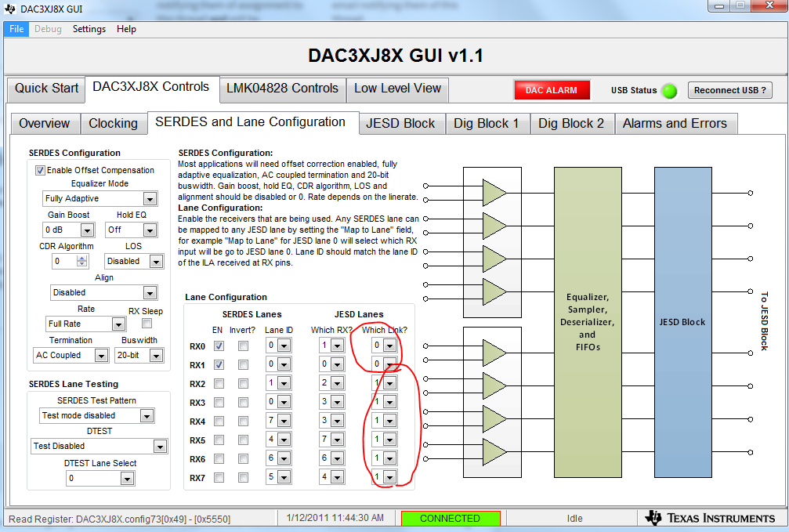
Task: Click the CDR Algorithm stepper arrows
Action: [82, 261]
